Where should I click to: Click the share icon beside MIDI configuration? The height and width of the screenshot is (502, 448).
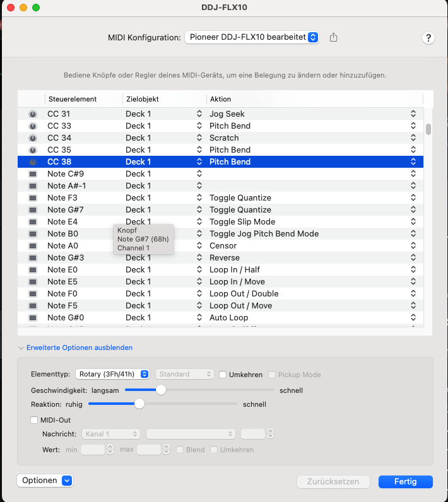(334, 38)
